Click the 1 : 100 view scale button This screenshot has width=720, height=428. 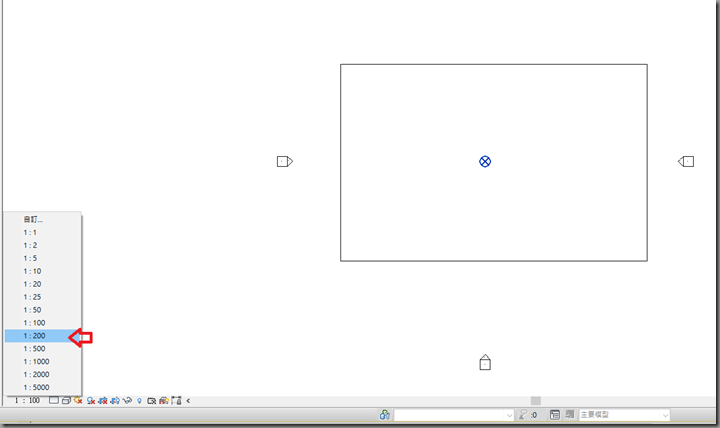[27, 400]
